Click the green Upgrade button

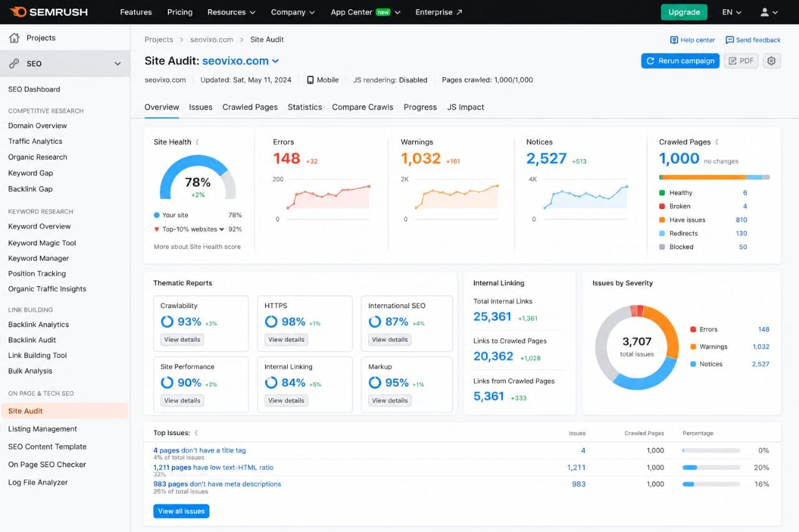click(684, 12)
